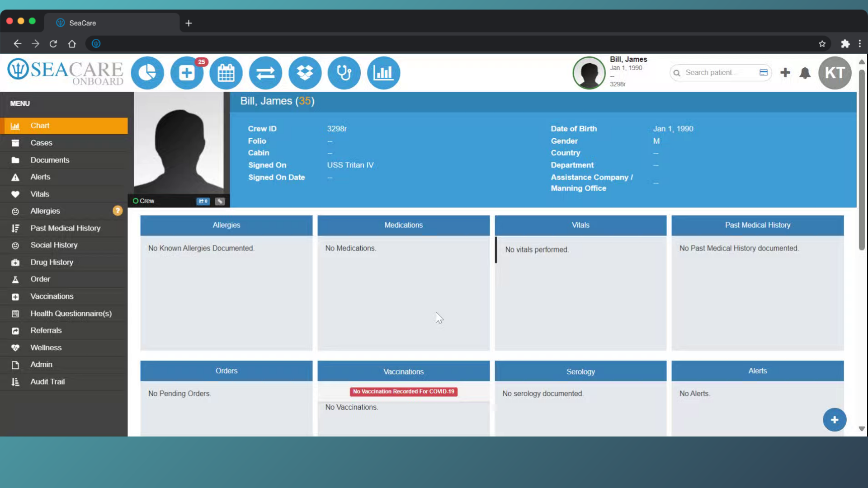Open Drug History in the side menu
The height and width of the screenshot is (488, 868).
click(x=64, y=262)
